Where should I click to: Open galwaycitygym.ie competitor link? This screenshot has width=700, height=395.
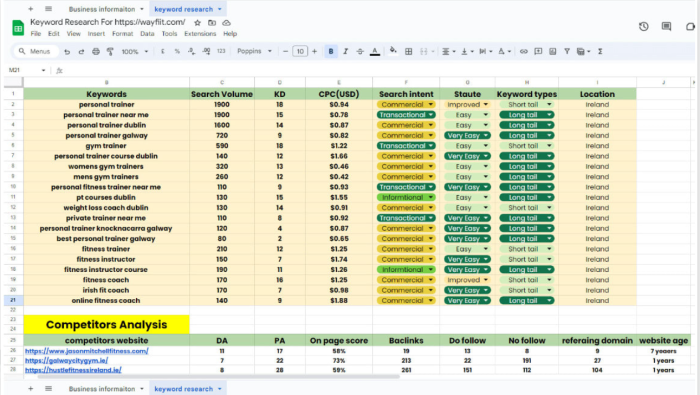[x=67, y=361]
